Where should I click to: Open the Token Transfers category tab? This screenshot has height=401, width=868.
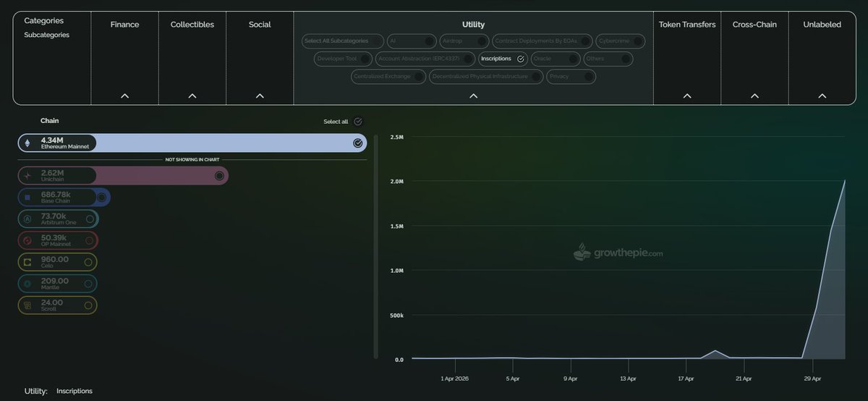click(687, 25)
